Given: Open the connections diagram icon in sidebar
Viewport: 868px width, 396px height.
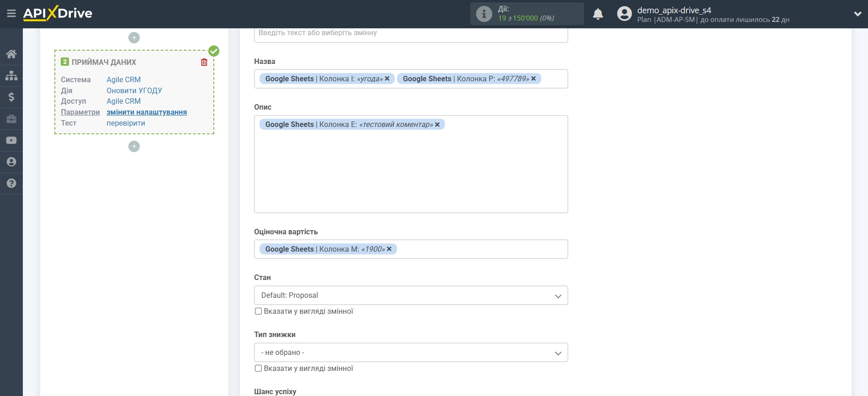Looking at the screenshot, I should [11, 75].
